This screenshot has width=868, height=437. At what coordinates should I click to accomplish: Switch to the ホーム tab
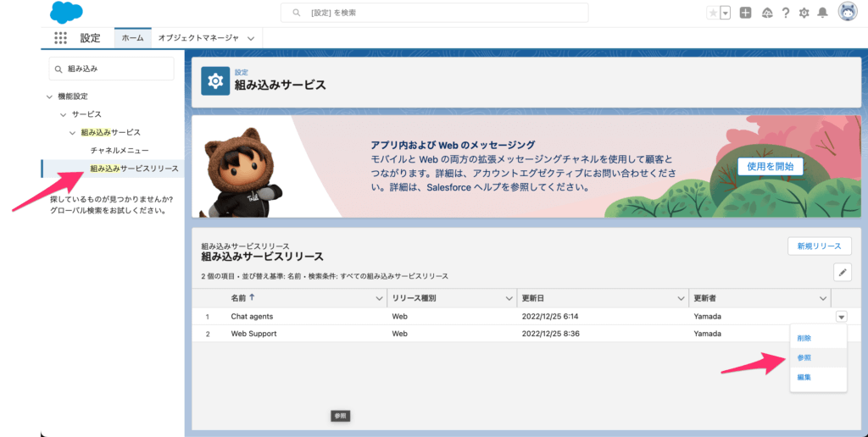coord(132,38)
